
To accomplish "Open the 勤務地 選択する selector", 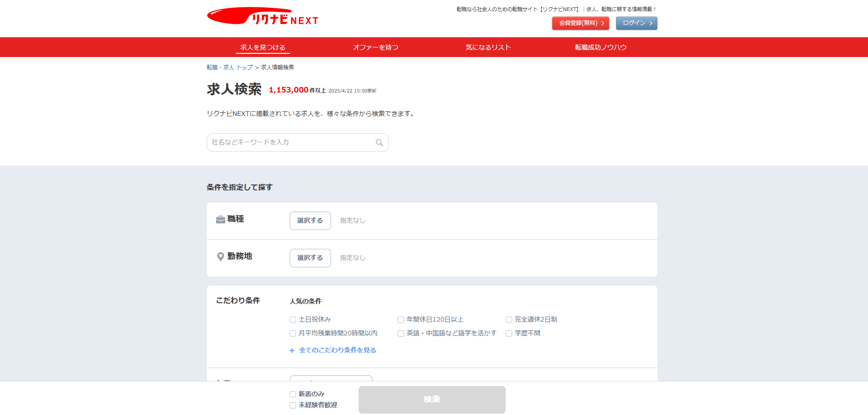I will pos(310,258).
